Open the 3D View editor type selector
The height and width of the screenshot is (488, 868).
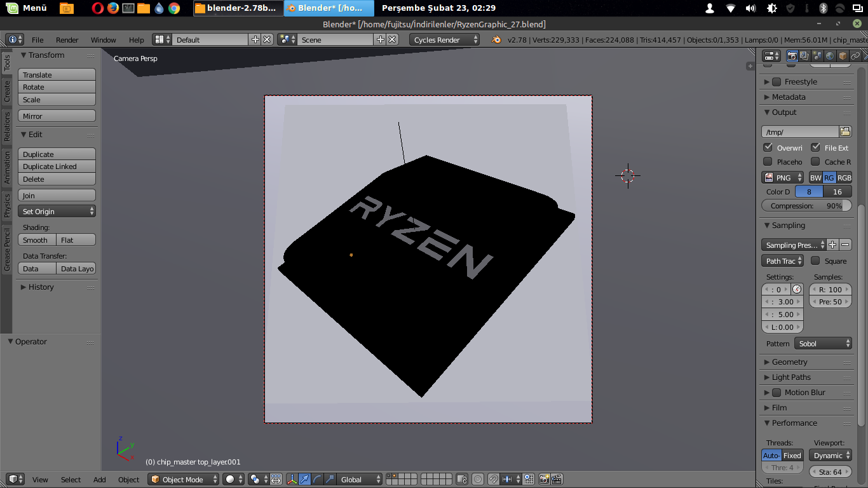pyautogui.click(x=15, y=479)
